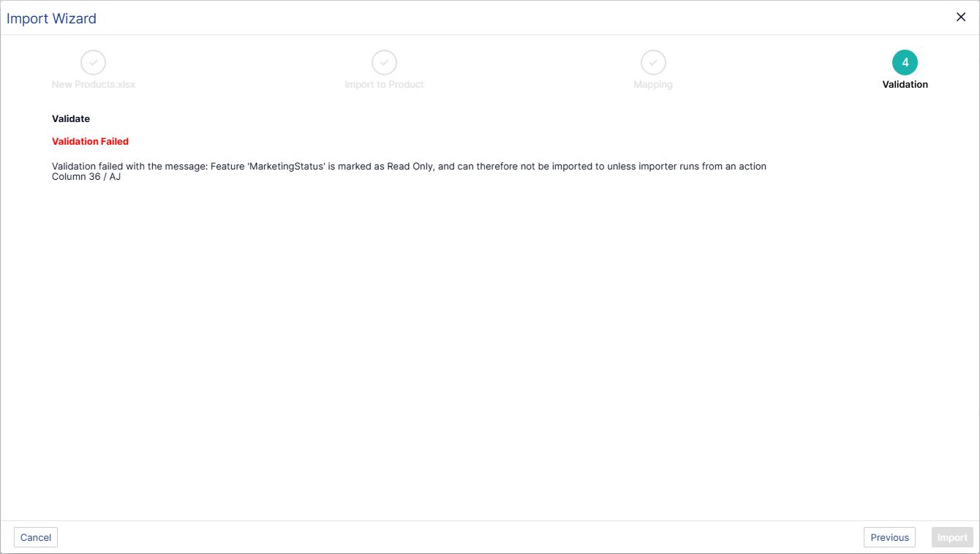Screen dimensions: 980x554
Task: Click the Validate heading
Action: point(71,118)
